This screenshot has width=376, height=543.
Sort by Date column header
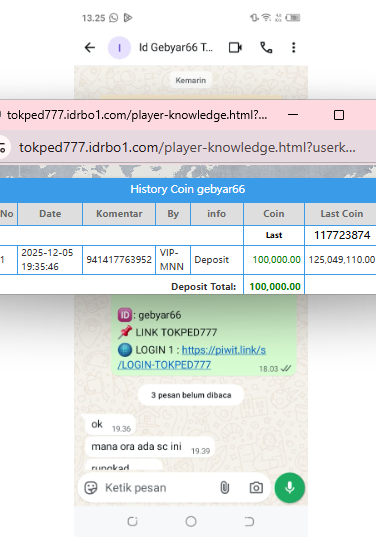coord(50,214)
